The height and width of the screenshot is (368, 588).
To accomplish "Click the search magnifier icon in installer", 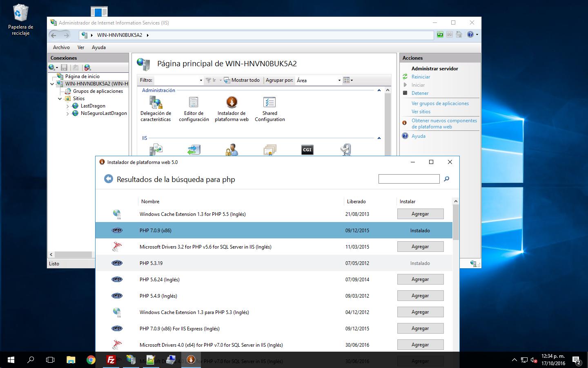I will tap(446, 179).
